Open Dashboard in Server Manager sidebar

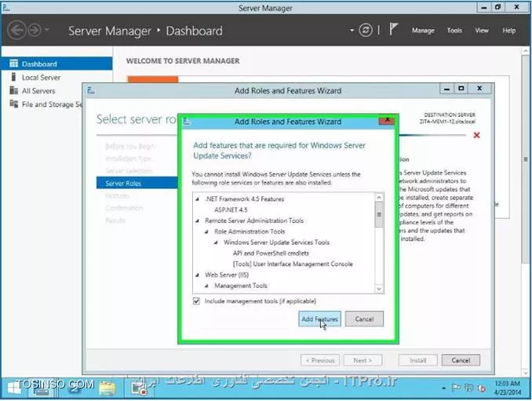(x=56, y=64)
